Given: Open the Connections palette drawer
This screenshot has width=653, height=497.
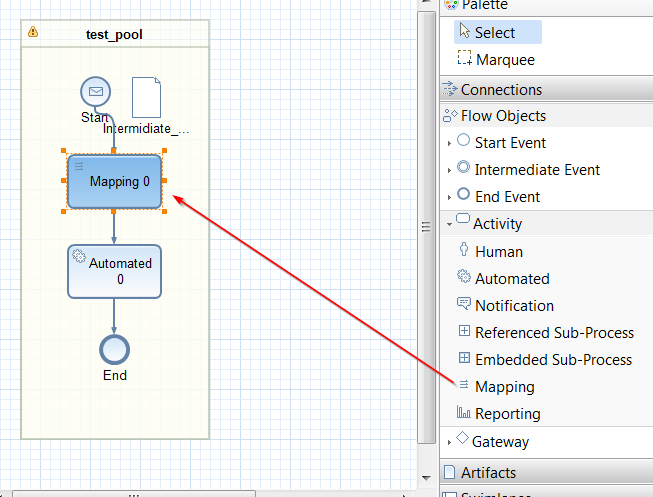Looking at the screenshot, I should click(546, 89).
